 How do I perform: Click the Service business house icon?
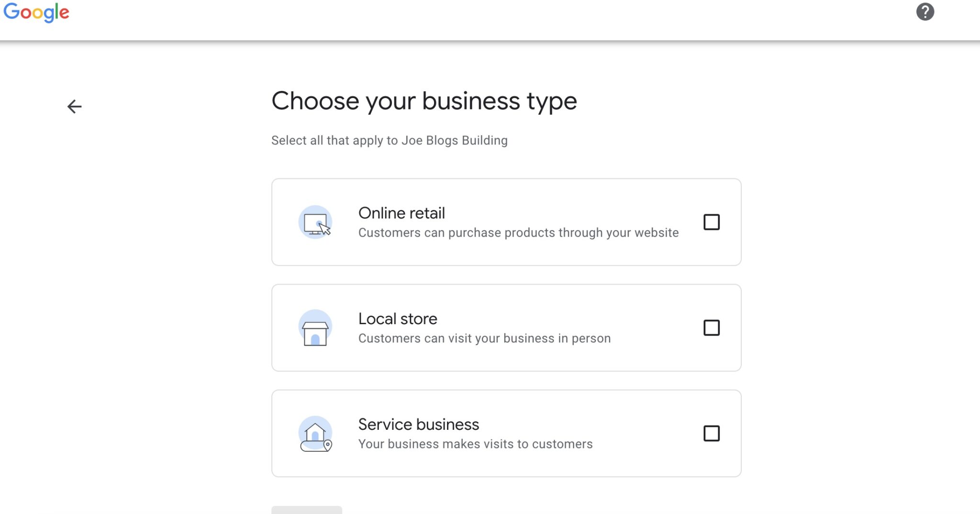pyautogui.click(x=315, y=434)
